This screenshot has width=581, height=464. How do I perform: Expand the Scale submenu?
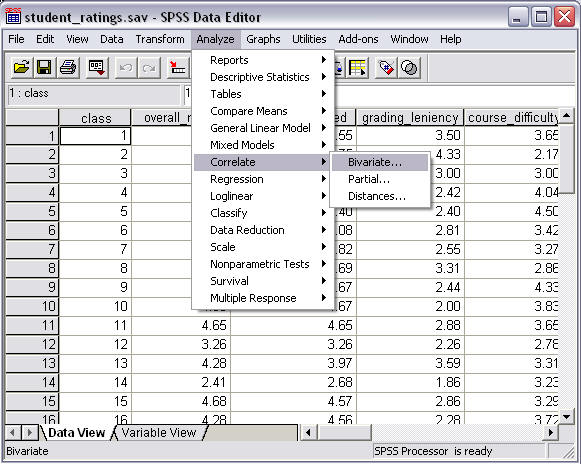point(262,247)
